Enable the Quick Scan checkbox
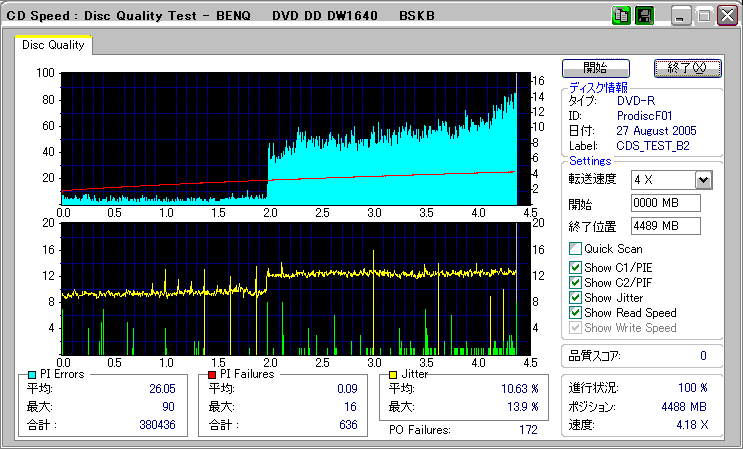 [575, 249]
